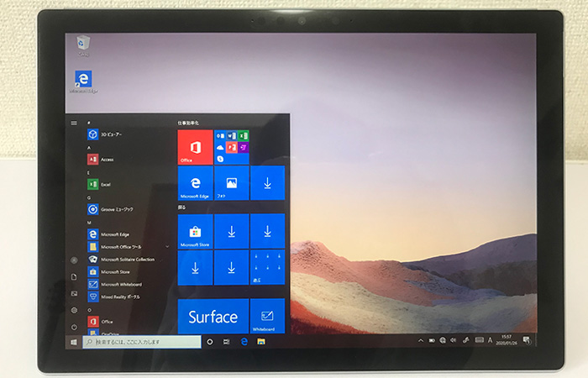
Task: Open the Recycle Bin desktop icon
Action: (x=83, y=45)
